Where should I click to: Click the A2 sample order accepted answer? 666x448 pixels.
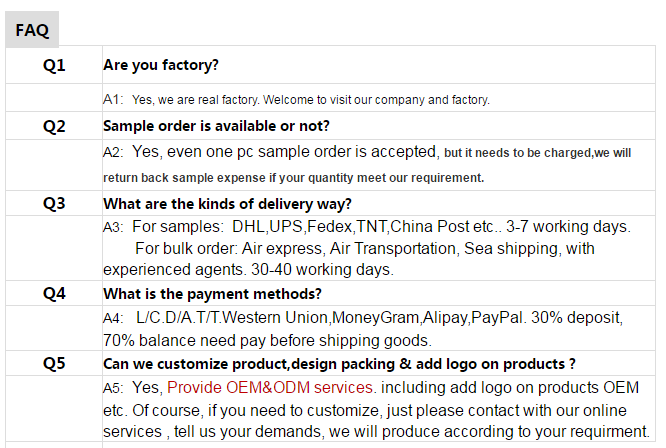(x=367, y=152)
